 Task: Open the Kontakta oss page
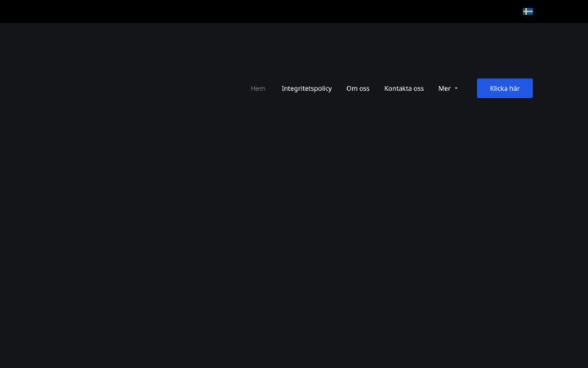coord(403,88)
